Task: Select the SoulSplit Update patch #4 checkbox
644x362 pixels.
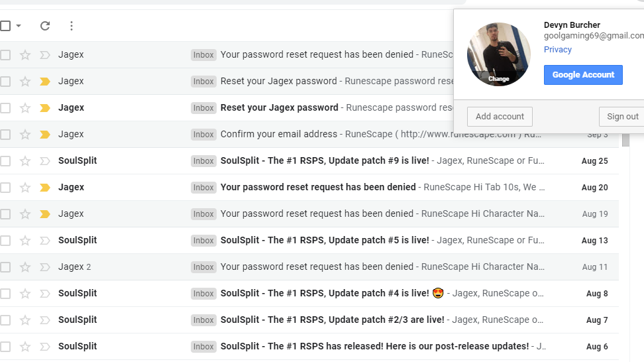Action: point(5,294)
